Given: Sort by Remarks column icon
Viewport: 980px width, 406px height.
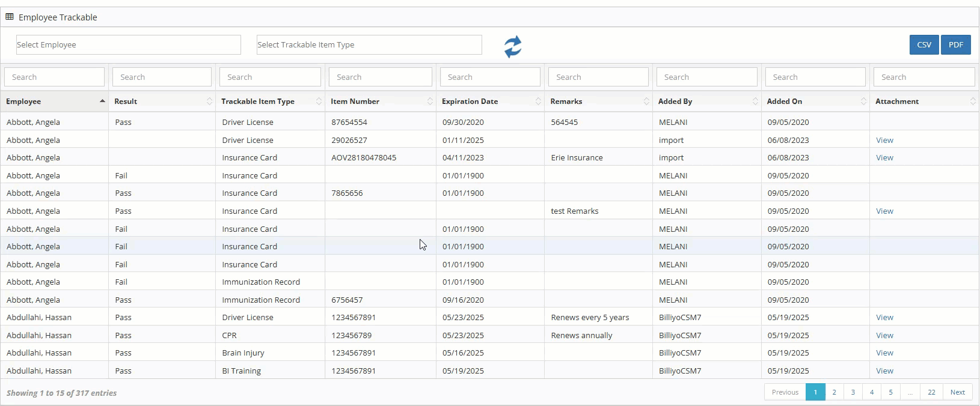Looking at the screenshot, I should pos(646,101).
